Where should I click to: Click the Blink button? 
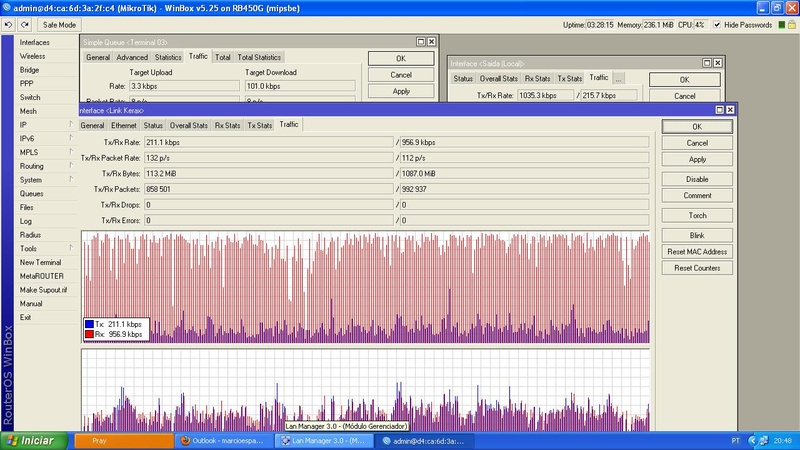(x=697, y=235)
